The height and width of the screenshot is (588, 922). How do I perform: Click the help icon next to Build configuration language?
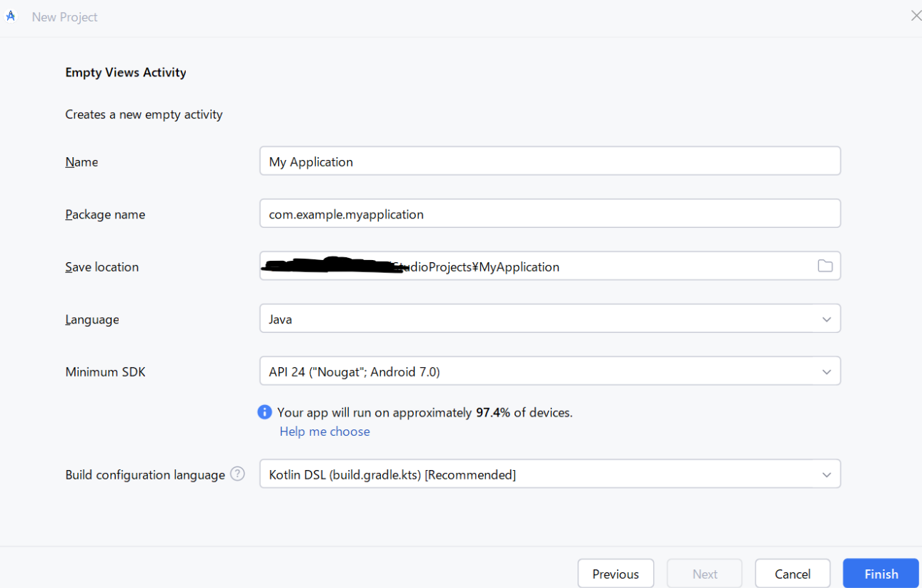[237, 474]
